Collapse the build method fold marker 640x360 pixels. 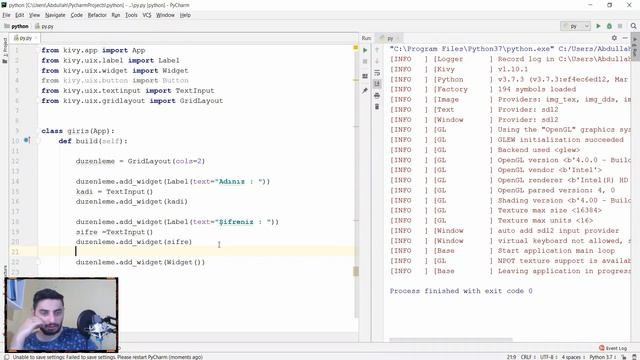[38, 141]
